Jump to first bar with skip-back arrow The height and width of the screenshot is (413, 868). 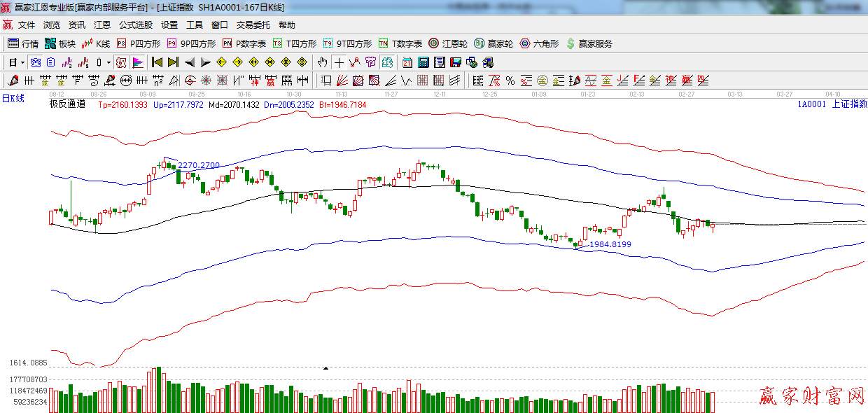click(157, 62)
